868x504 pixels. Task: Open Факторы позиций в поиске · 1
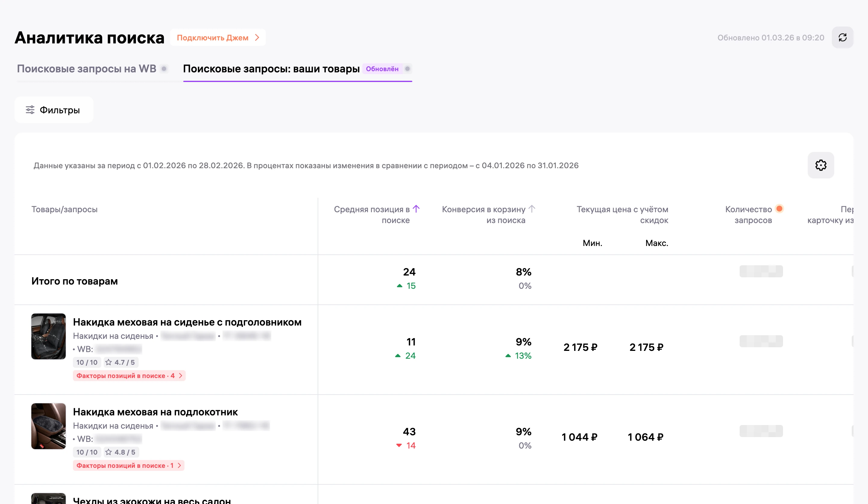pyautogui.click(x=128, y=466)
